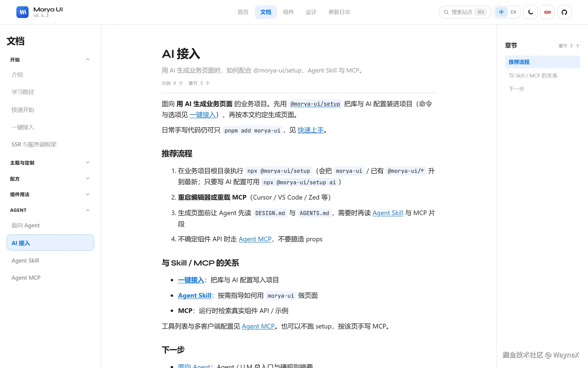Viewport: 588px width, 368px height.
Task: Follow the @morya-ui/setup code link
Action: [315, 104]
